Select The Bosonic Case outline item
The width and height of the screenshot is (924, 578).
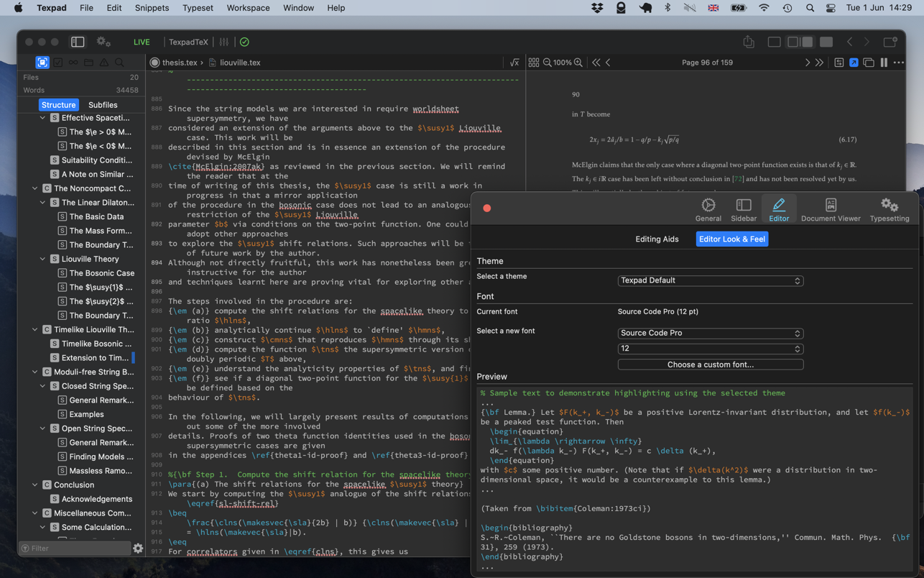pos(102,273)
